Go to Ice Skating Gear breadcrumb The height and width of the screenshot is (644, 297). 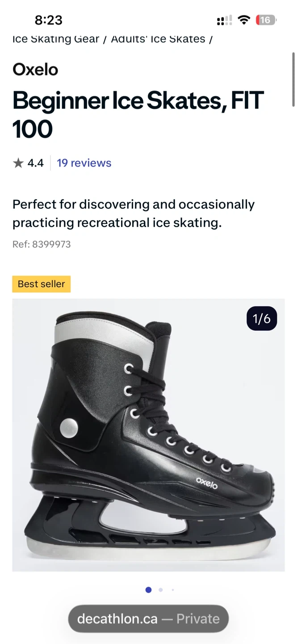(55, 39)
